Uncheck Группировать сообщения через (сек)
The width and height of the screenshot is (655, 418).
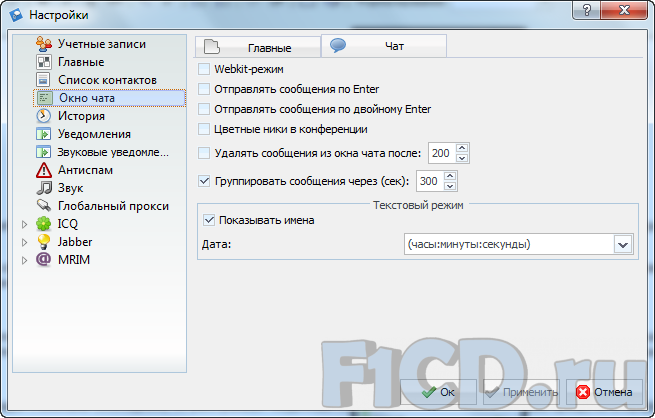[x=204, y=181]
